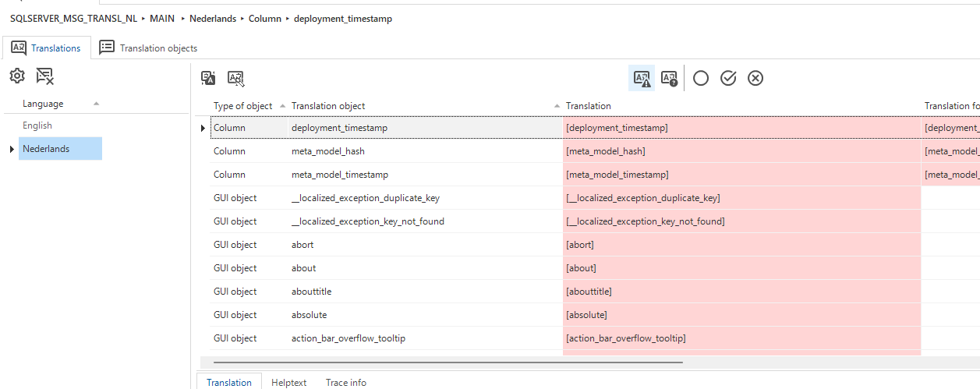Click the horizontal scrollbar below the grid
The height and width of the screenshot is (389, 980).
pos(448,362)
